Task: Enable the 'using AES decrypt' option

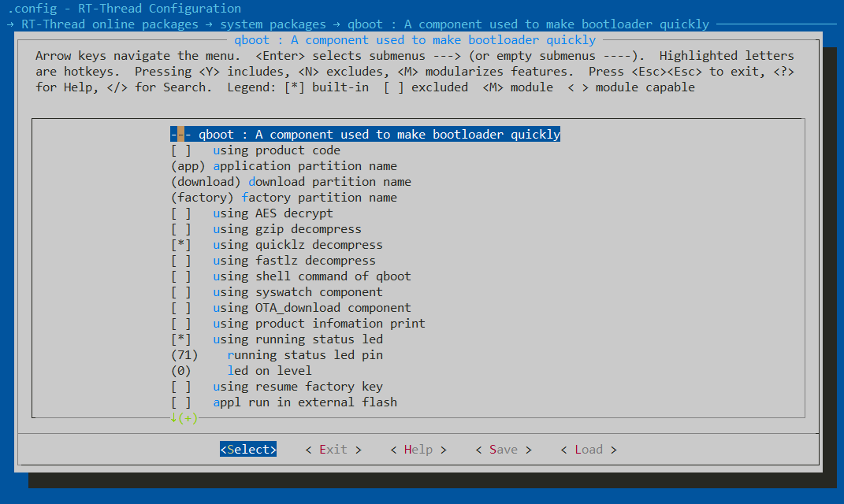Action: (252, 213)
